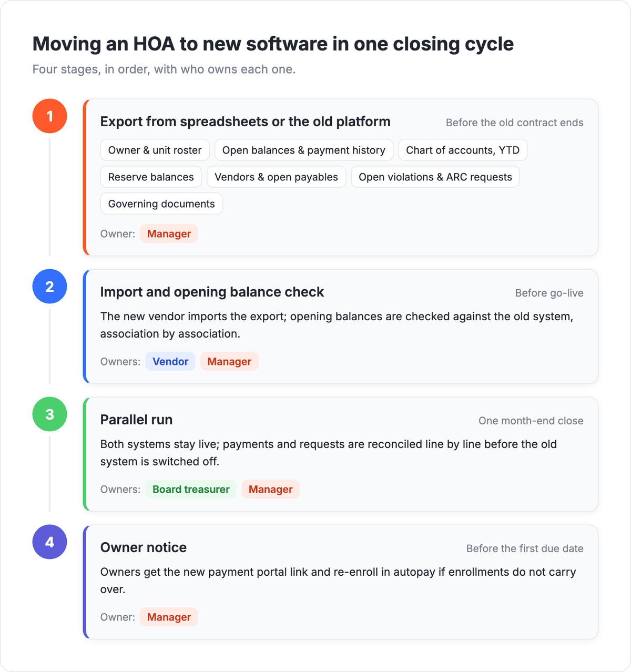Click the green step 3 circle

pos(49,414)
